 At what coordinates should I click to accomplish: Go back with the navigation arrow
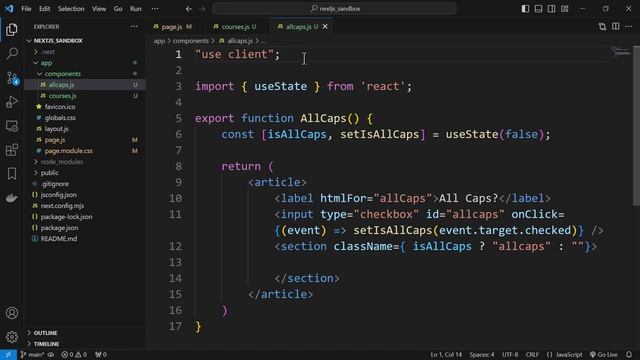point(189,8)
